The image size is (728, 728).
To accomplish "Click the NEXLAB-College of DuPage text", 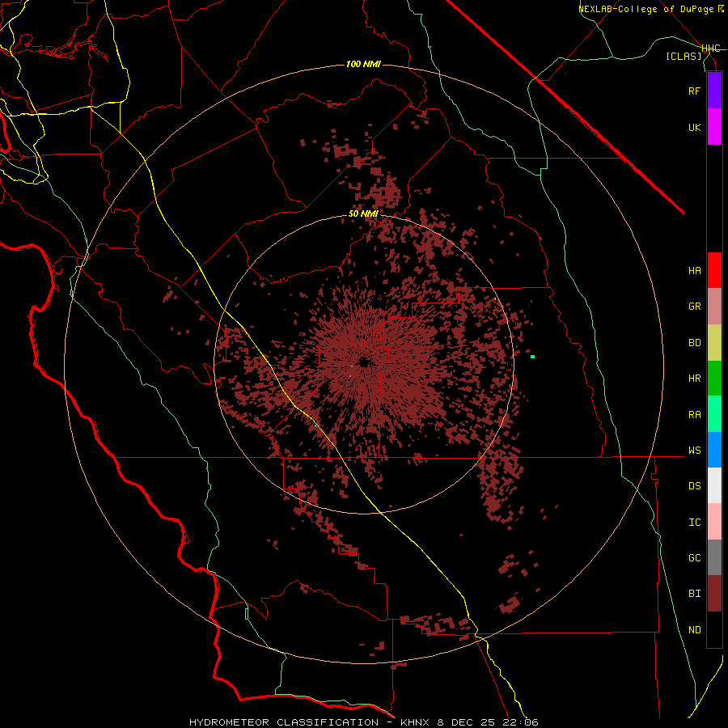I will tap(647, 9).
